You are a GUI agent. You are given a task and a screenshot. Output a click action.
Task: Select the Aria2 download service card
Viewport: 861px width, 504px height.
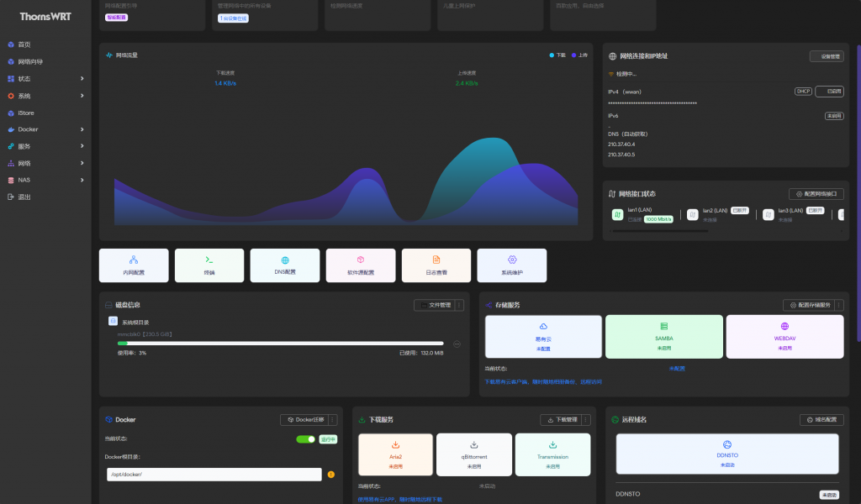(x=395, y=454)
